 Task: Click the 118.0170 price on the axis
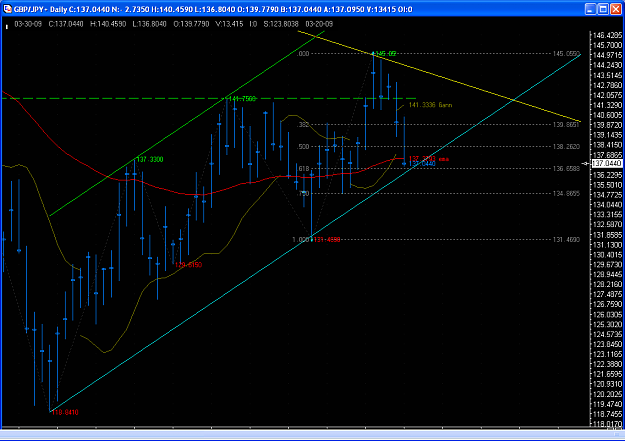coord(607,424)
